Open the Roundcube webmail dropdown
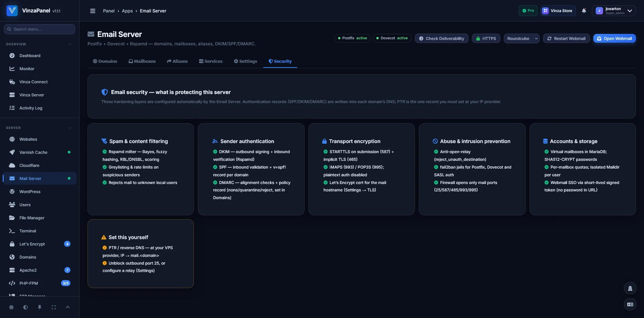This screenshot has width=644, height=318. click(522, 39)
